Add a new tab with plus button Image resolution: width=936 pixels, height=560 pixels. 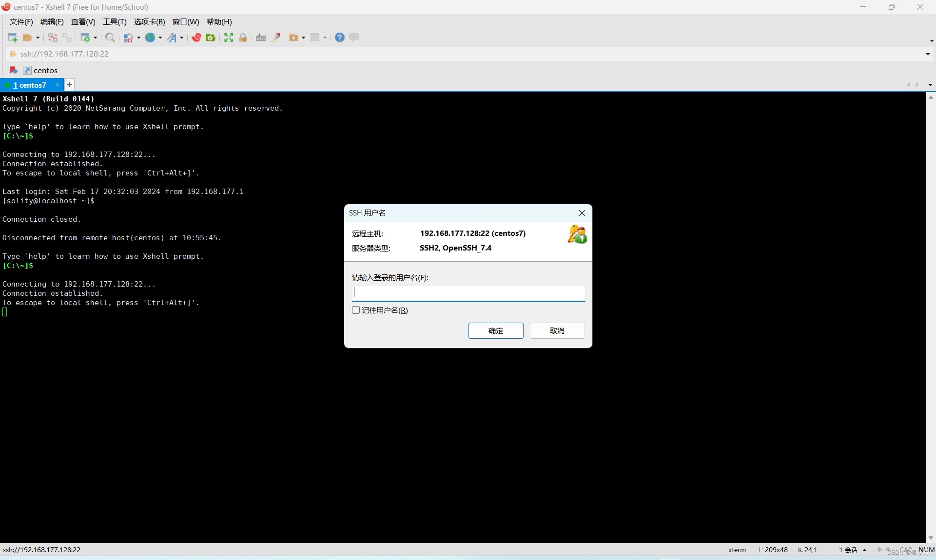70,85
